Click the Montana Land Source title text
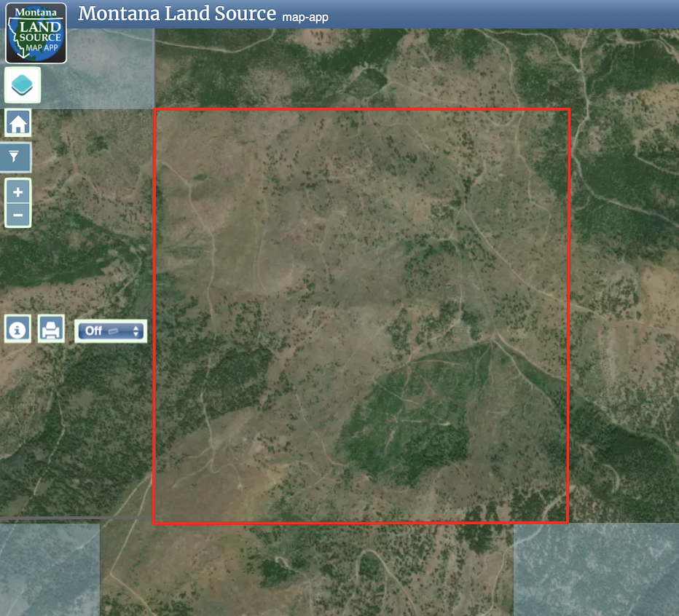The image size is (679, 616). [177, 14]
